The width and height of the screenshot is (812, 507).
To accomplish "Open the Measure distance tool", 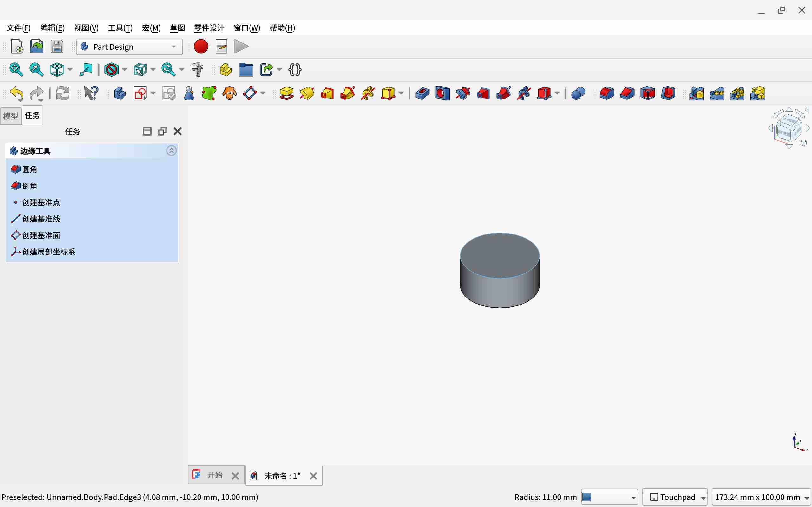I will pos(197,70).
